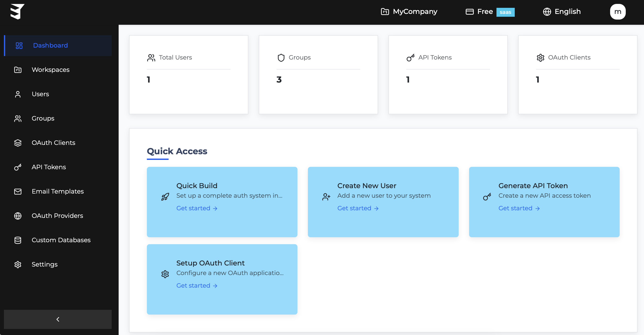Click Get started on Quick Build card

point(197,208)
